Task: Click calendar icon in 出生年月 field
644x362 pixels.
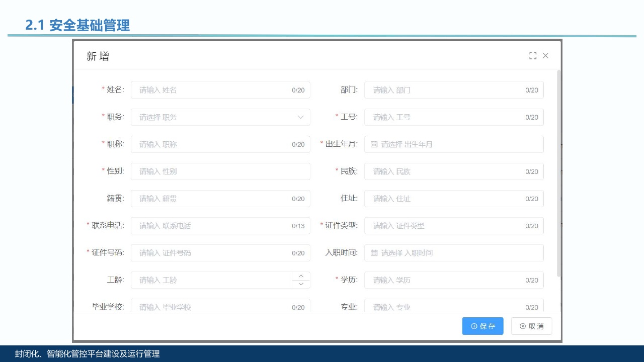Action: (x=374, y=144)
